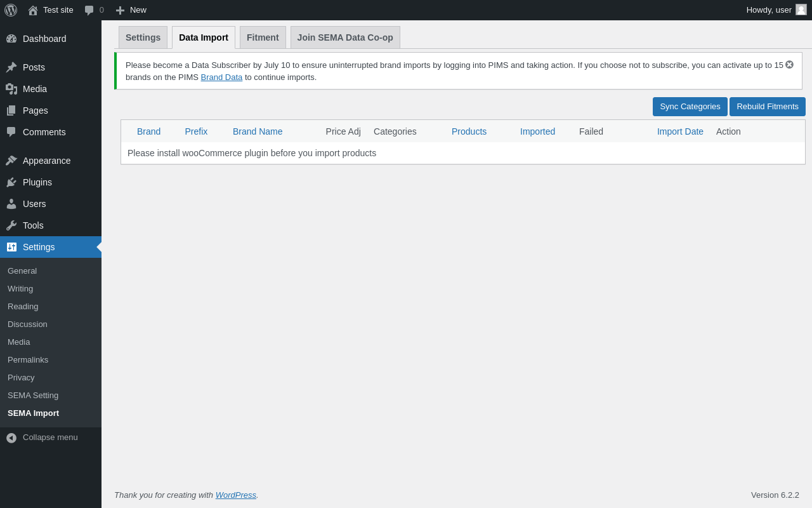The width and height of the screenshot is (812, 508).
Task: Open the Join SEMA Data Co-op tab
Action: (345, 37)
